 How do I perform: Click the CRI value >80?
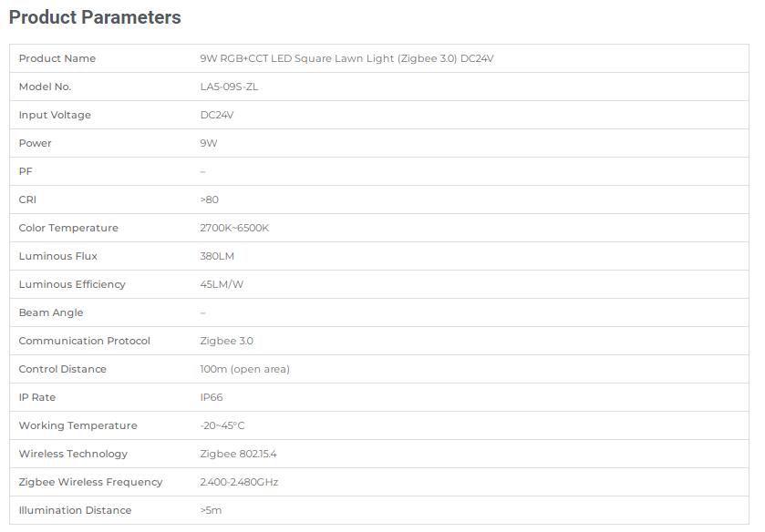tap(210, 199)
